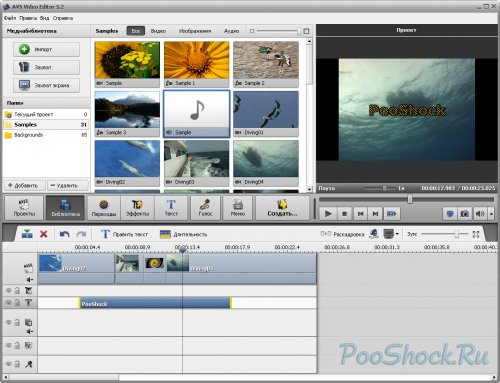Click the Импорт import button
Image resolution: width=500 pixels, height=383 pixels.
[x=46, y=49]
